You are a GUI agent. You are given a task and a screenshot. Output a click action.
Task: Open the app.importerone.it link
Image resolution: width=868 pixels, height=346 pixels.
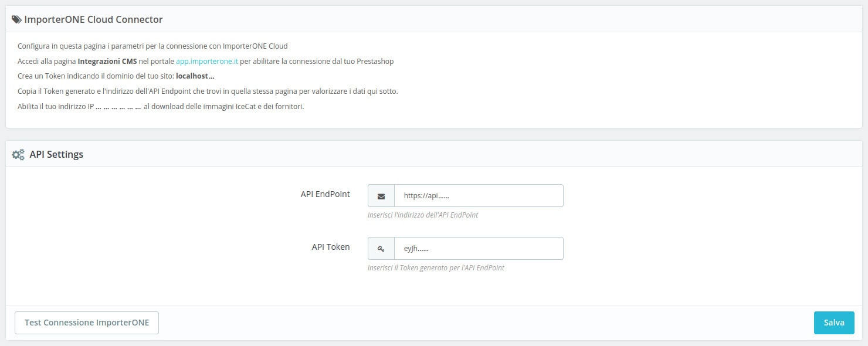tap(206, 61)
